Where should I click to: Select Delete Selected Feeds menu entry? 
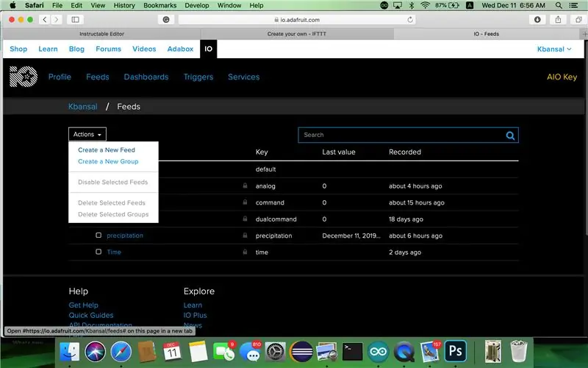(x=112, y=203)
